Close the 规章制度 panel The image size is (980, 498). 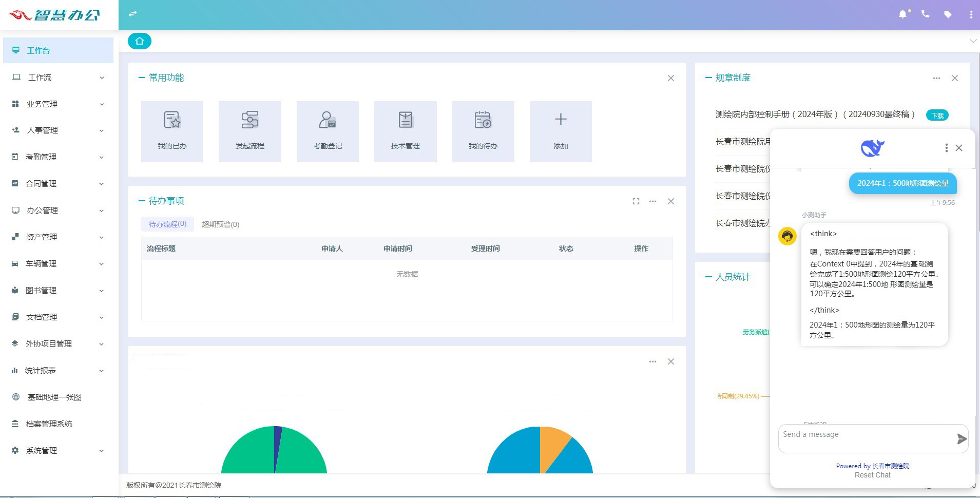955,78
